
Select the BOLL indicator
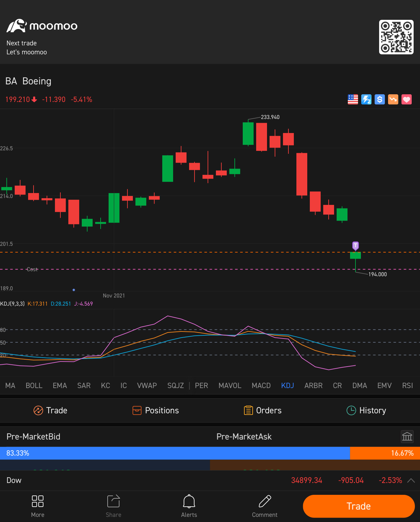click(x=34, y=386)
